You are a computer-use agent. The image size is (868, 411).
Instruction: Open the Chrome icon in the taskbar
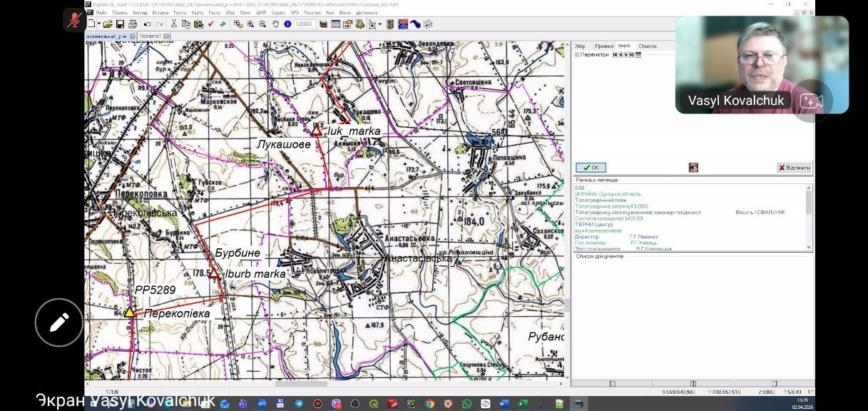tap(429, 403)
